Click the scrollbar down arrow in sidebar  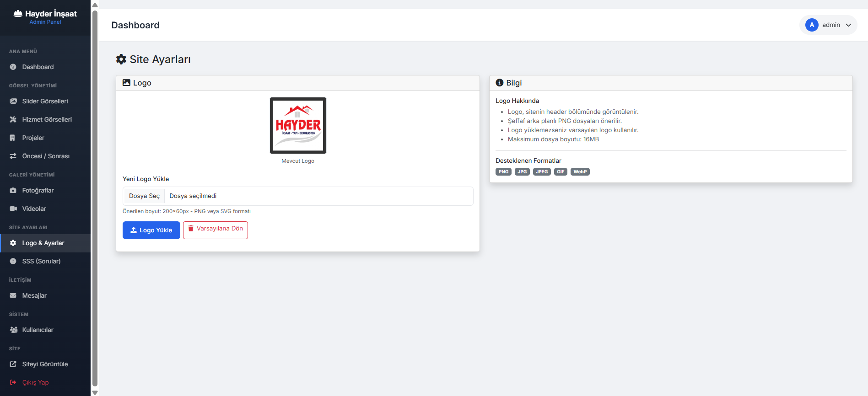coord(95,392)
